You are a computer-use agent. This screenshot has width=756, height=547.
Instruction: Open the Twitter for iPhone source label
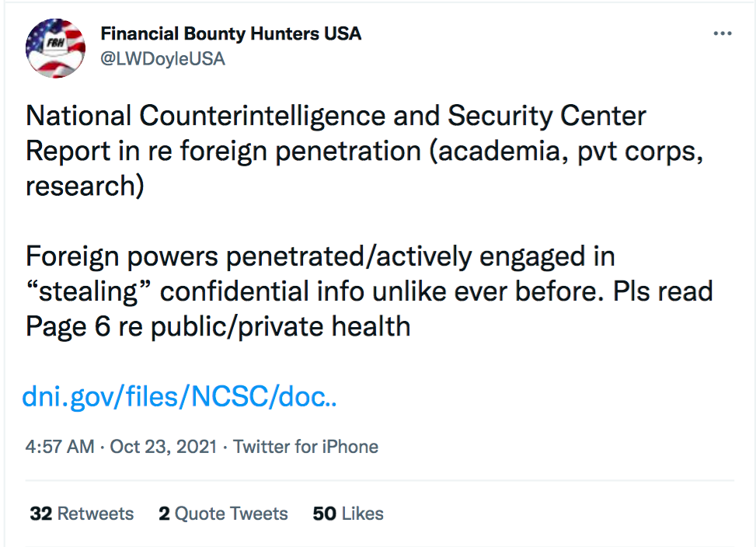pyautogui.click(x=305, y=447)
